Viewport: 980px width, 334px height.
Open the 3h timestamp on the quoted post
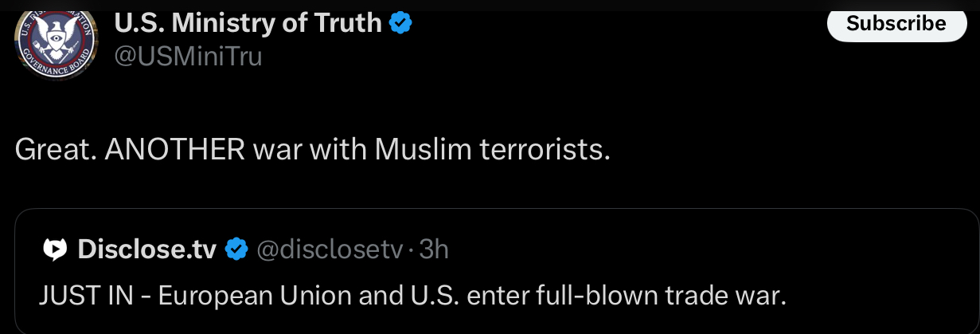(x=434, y=250)
